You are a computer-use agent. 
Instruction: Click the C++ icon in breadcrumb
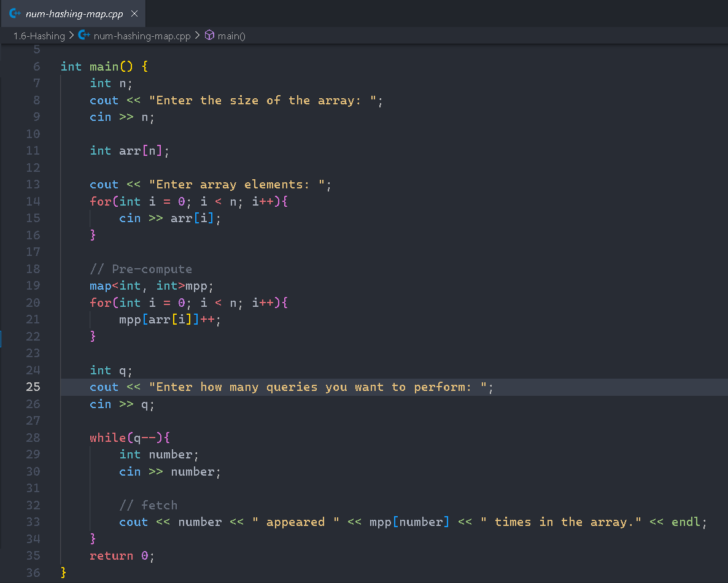coord(84,35)
